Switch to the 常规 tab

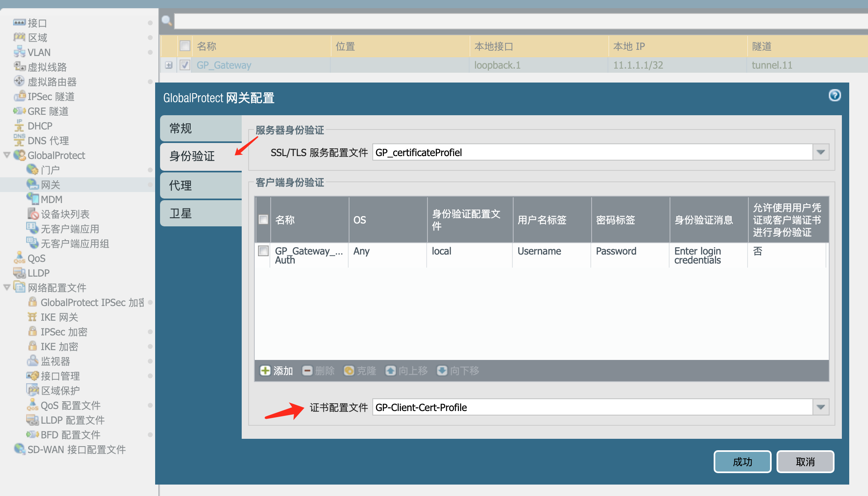pos(201,128)
